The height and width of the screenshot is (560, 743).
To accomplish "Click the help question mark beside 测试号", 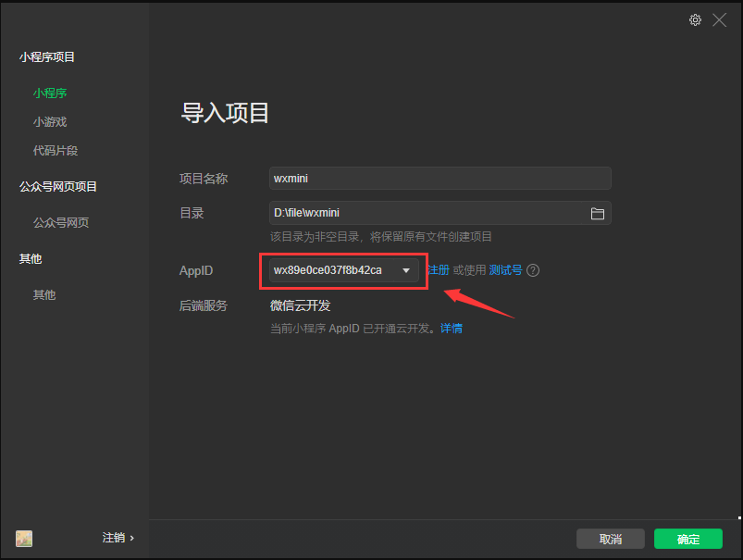I will pos(533,270).
